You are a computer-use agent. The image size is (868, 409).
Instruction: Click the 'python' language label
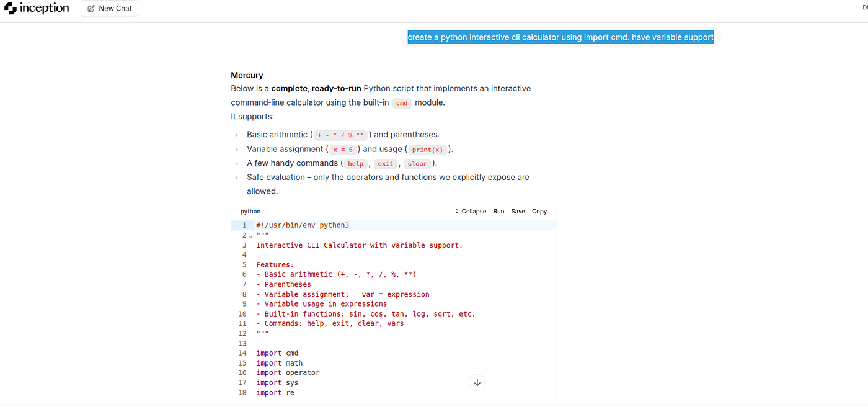(250, 212)
